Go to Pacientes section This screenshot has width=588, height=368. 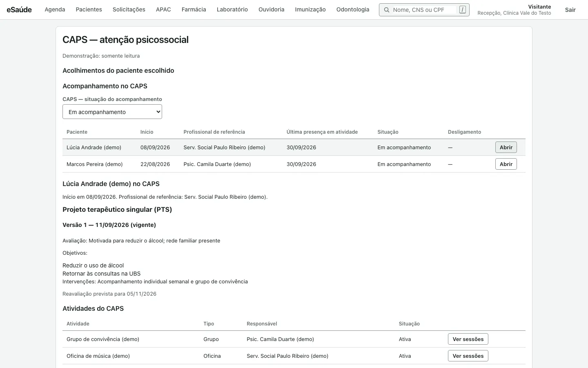point(89,9)
